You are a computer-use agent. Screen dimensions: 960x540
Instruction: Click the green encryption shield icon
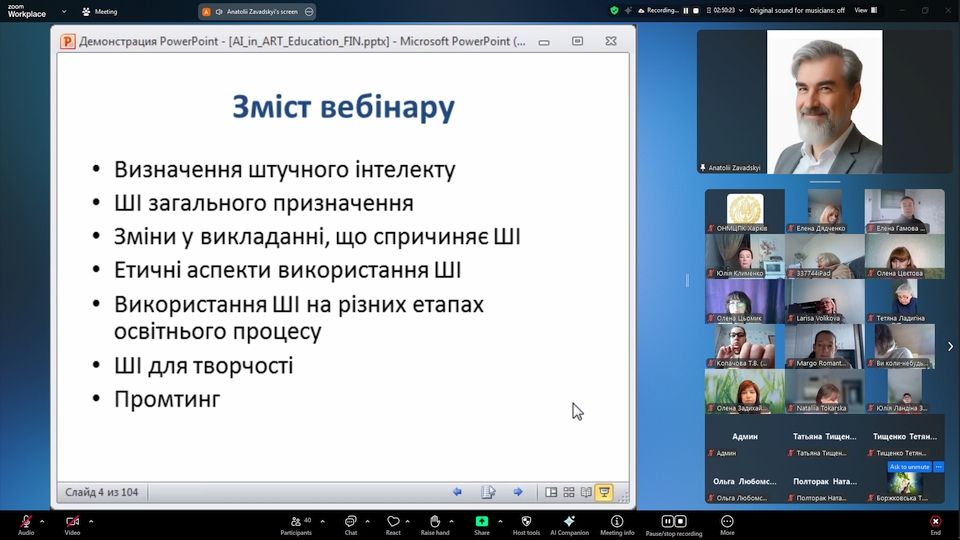point(614,10)
